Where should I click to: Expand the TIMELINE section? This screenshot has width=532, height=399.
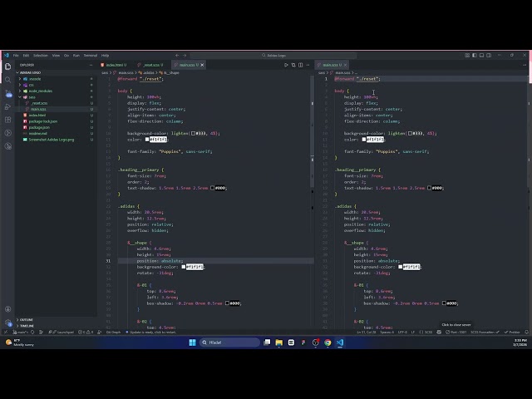56,326
